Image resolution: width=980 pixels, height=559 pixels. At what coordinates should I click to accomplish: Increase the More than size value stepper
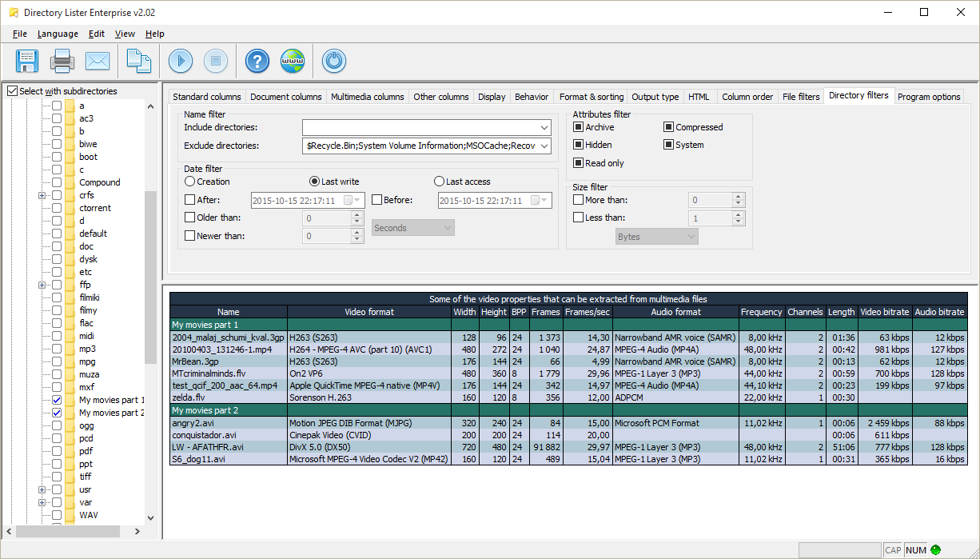(x=736, y=196)
